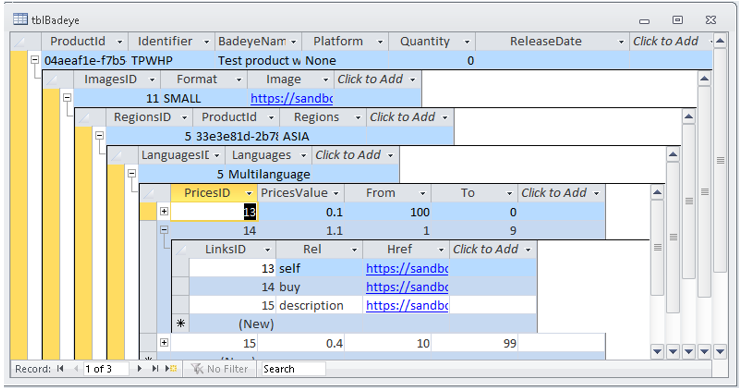The width and height of the screenshot is (740, 389).
Task: Go to the first record
Action: click(60, 369)
